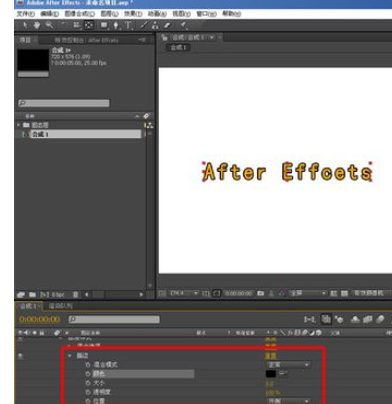
Task: Pick the Eraser tool
Action: tap(167, 25)
